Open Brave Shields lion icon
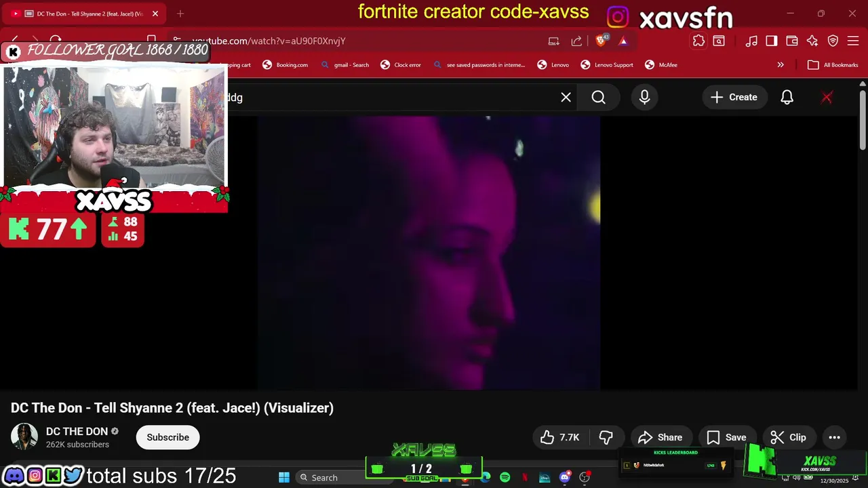The image size is (868, 488). tap(601, 41)
